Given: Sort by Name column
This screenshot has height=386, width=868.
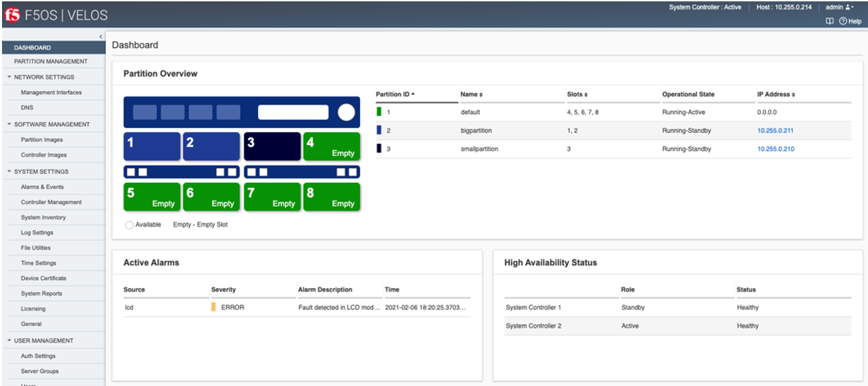Looking at the screenshot, I should [471, 94].
